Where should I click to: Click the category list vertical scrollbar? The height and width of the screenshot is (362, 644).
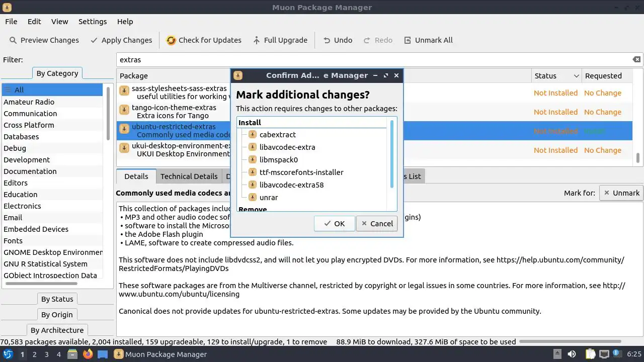tap(108, 113)
